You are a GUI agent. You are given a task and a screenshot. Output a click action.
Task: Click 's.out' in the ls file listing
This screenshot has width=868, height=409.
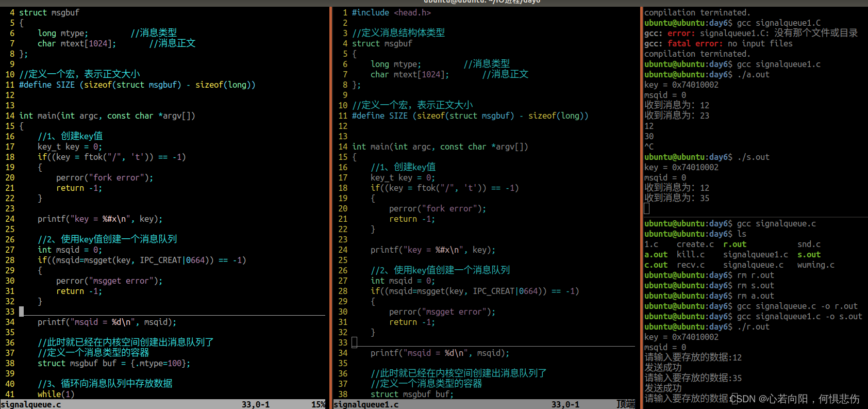[809, 254]
